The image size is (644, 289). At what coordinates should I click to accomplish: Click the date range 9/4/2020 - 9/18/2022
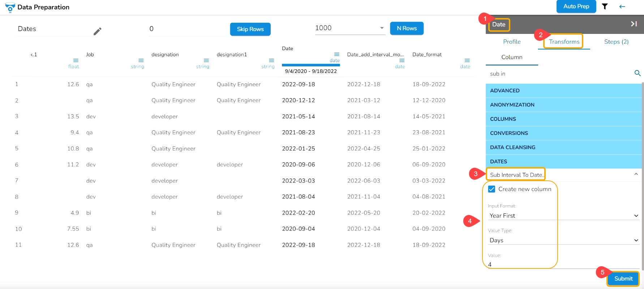pyautogui.click(x=311, y=71)
